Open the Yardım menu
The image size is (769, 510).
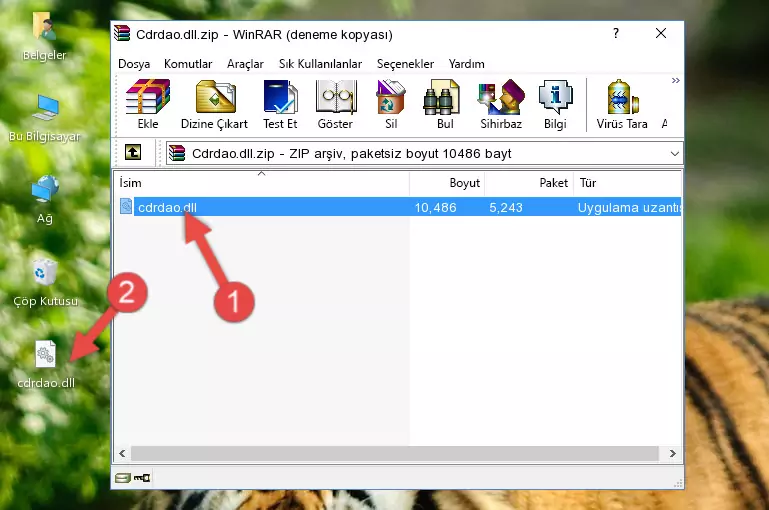pos(466,64)
